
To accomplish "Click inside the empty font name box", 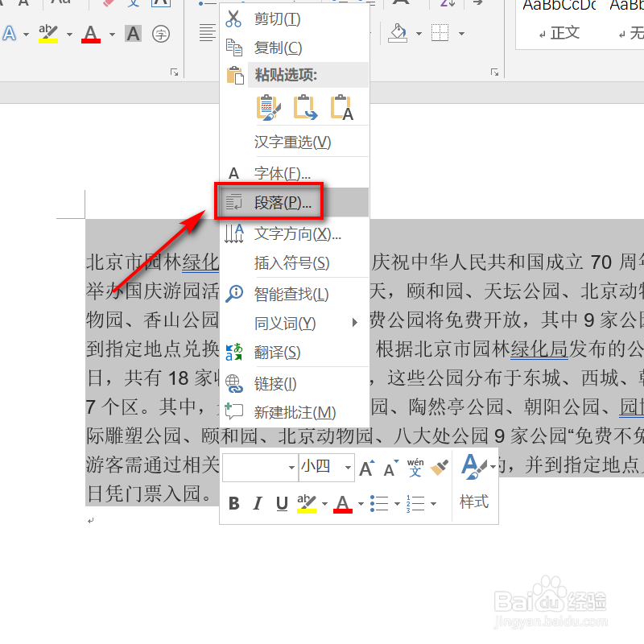I will coord(258,467).
